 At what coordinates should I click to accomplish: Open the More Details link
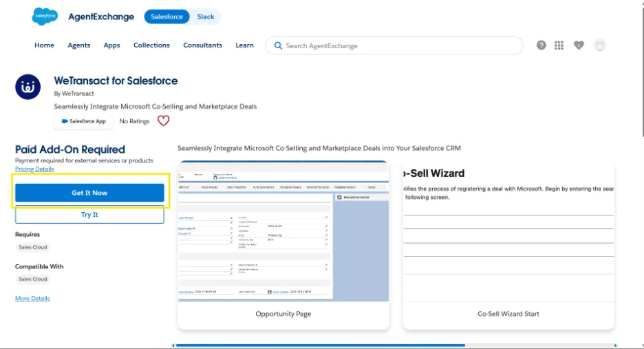coord(32,299)
